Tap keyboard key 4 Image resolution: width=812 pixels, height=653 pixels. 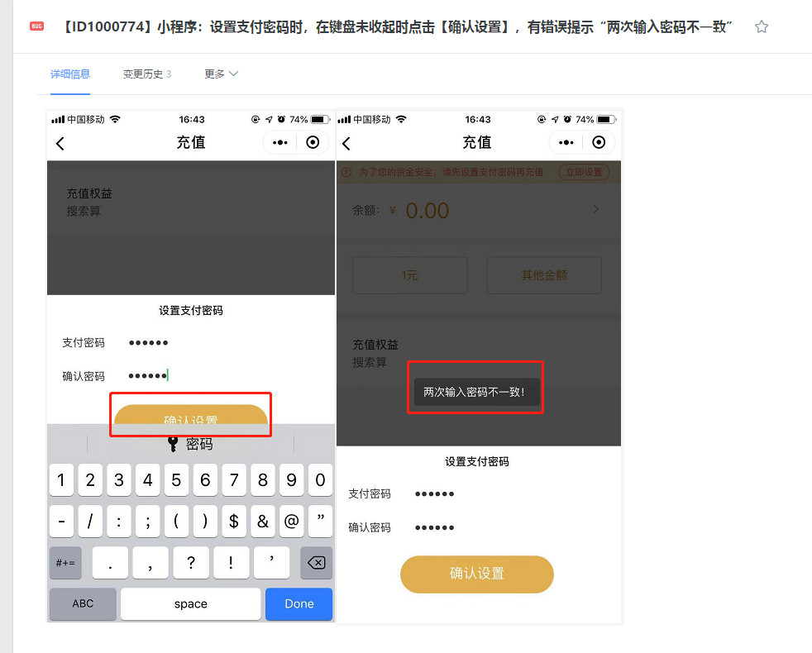click(147, 480)
